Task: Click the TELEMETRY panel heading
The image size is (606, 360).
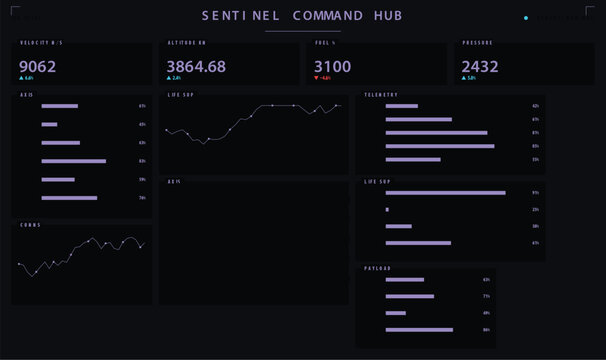Action: click(381, 95)
